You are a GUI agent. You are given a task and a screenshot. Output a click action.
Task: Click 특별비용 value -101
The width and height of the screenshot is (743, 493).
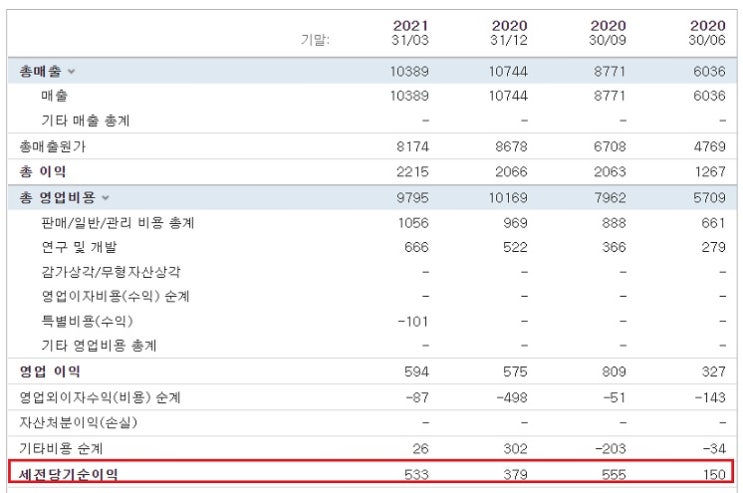tap(413, 321)
